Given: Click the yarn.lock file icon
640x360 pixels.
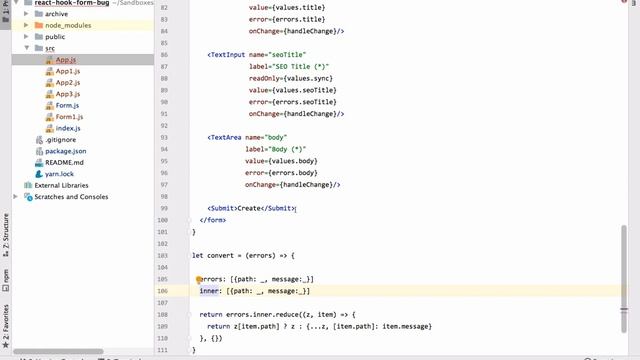Looking at the screenshot, I should click(x=39, y=174).
